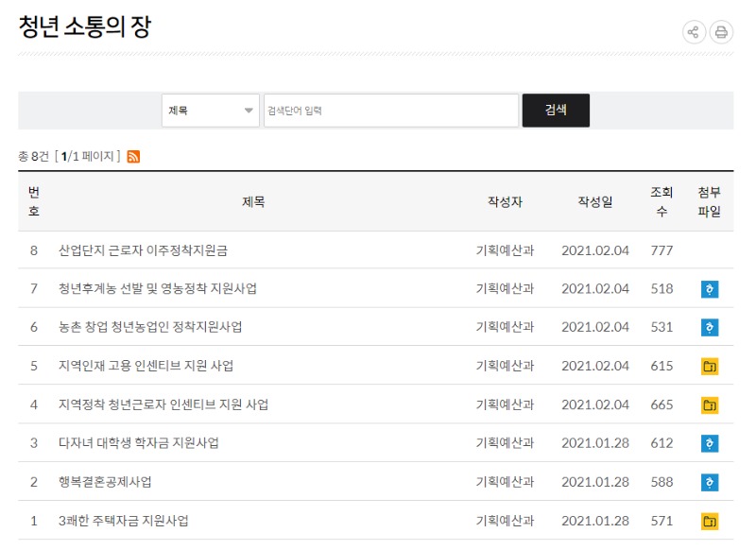
Task: Download attachment for post number 6
Action: [710, 328]
